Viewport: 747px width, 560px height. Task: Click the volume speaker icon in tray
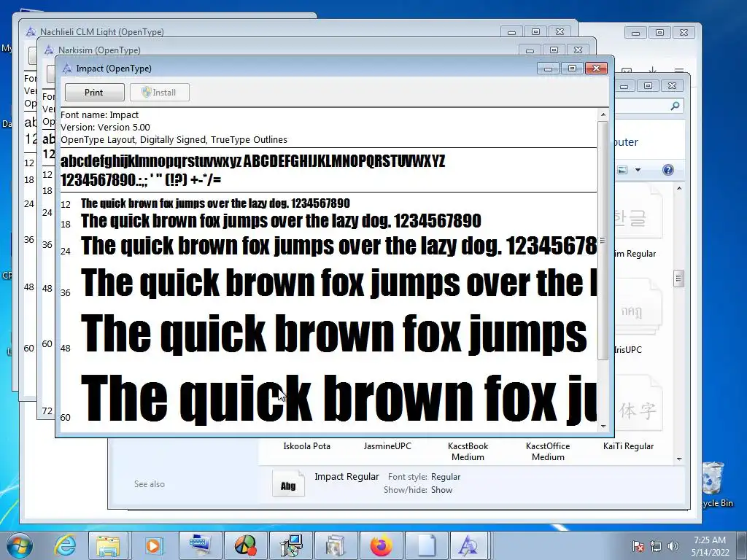tap(673, 546)
